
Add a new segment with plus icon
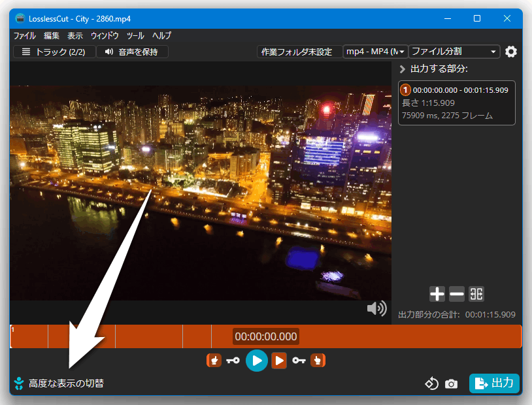point(437,294)
